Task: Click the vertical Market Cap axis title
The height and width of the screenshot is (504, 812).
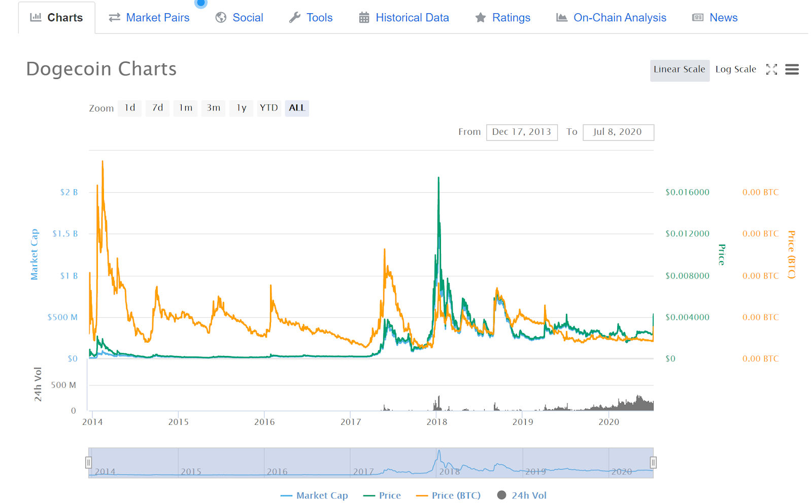Action: tap(35, 254)
